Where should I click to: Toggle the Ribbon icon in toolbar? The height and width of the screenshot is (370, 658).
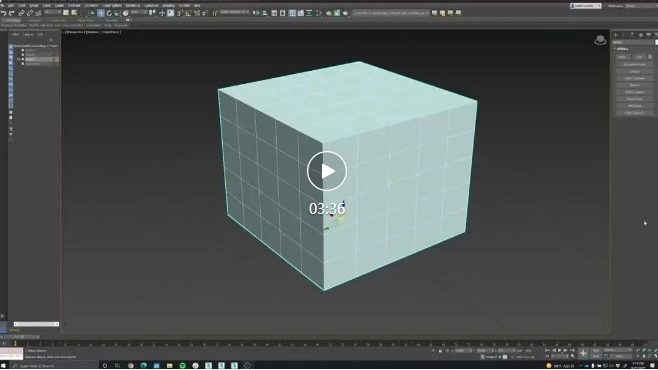(292, 13)
